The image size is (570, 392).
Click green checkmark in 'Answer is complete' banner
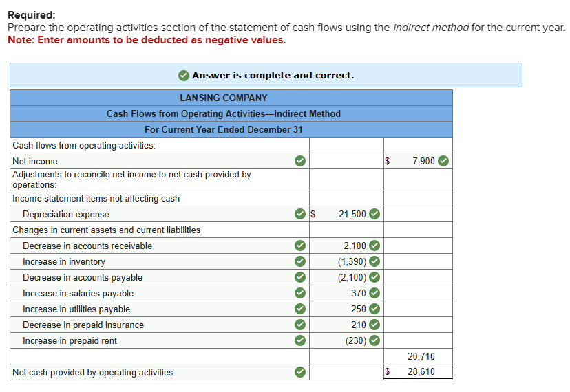(x=184, y=75)
